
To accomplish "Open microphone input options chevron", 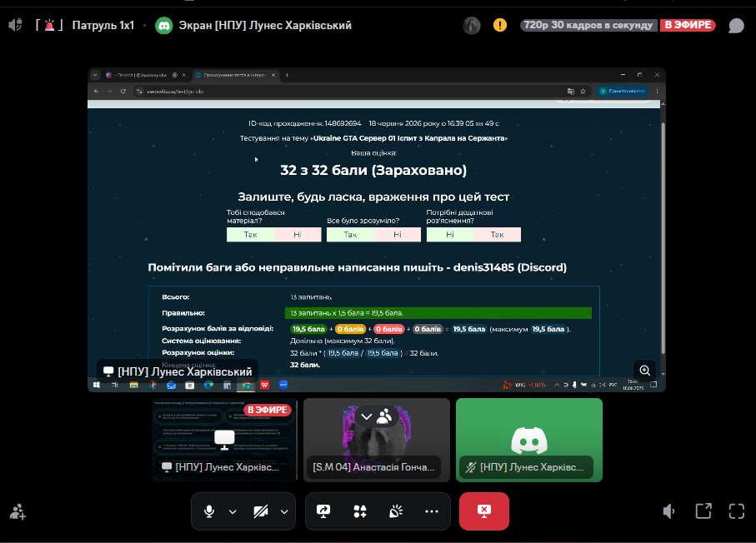I will point(233,511).
